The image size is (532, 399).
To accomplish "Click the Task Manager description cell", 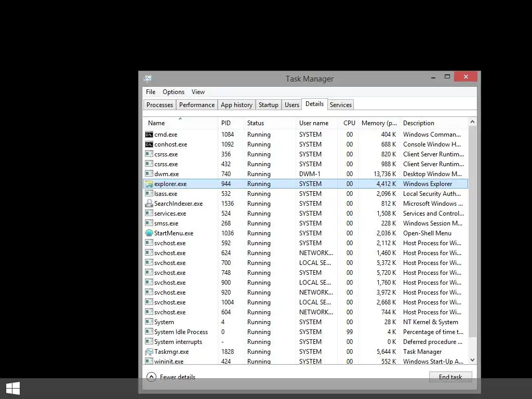I will pyautogui.click(x=422, y=352).
